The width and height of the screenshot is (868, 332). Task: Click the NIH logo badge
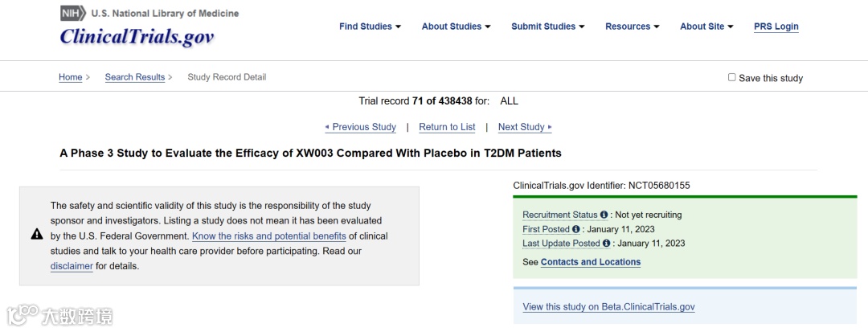(72, 13)
